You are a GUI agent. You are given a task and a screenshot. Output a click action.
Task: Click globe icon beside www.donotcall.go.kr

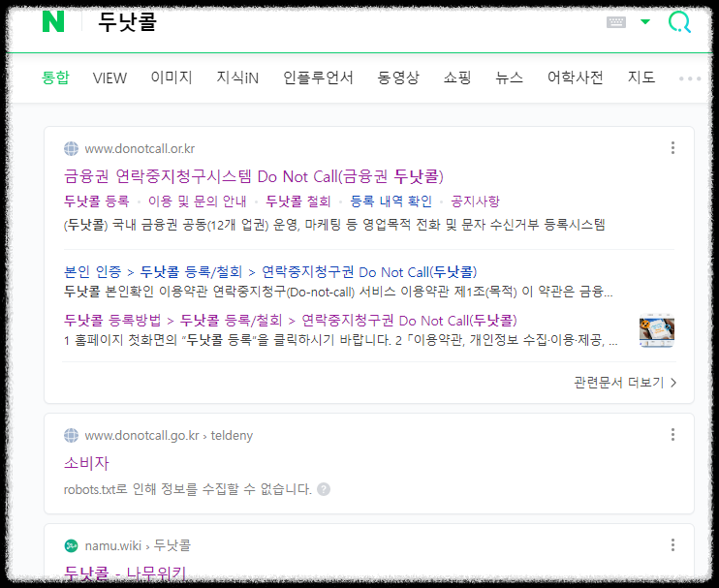click(71, 435)
